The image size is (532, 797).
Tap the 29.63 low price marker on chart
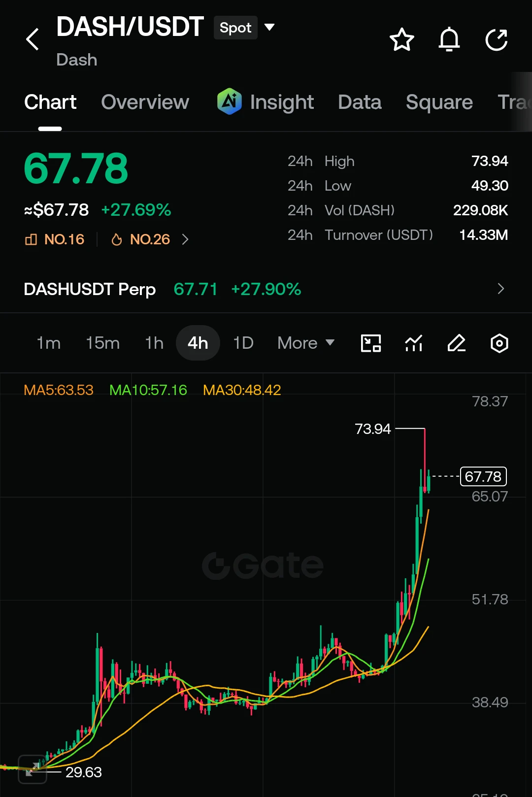coord(84,772)
